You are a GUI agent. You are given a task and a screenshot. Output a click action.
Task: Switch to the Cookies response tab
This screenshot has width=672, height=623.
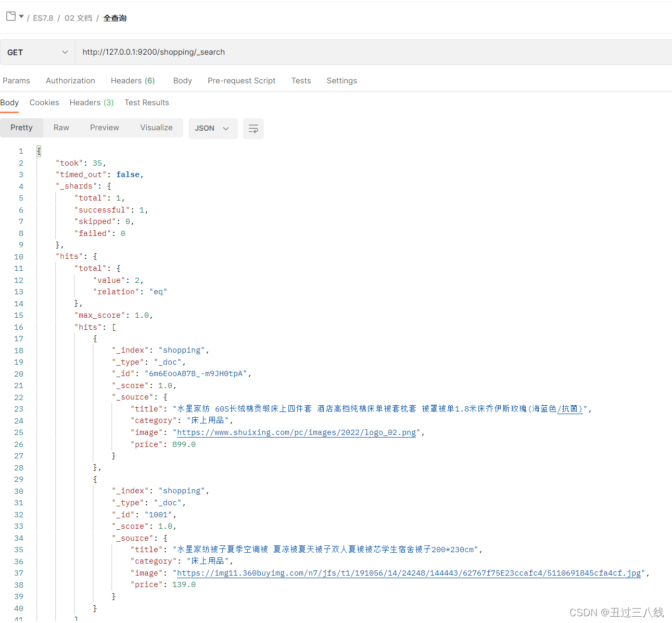point(44,102)
